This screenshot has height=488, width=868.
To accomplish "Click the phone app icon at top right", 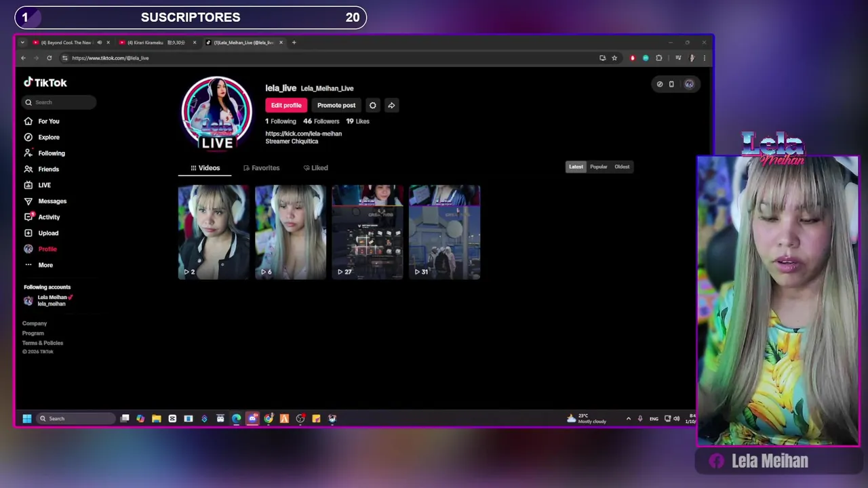I will [671, 84].
